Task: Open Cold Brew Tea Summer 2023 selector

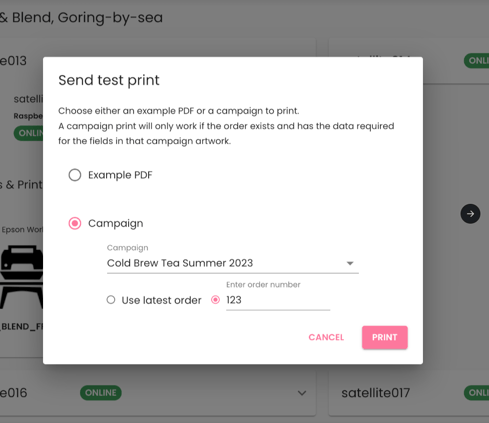Action: coord(233,263)
